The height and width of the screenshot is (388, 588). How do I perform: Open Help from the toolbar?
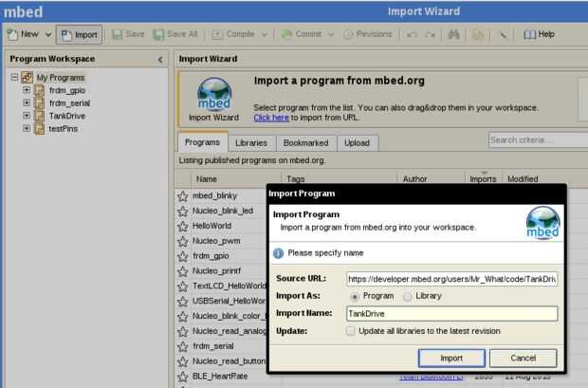[x=539, y=34]
